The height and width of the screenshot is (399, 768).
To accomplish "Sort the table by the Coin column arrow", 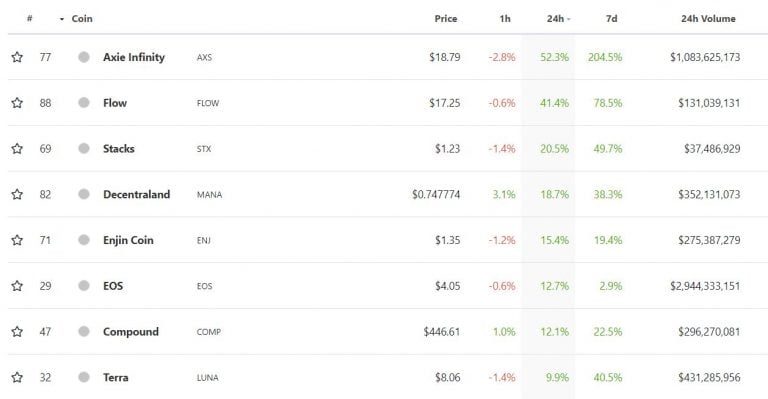I will tap(62, 19).
